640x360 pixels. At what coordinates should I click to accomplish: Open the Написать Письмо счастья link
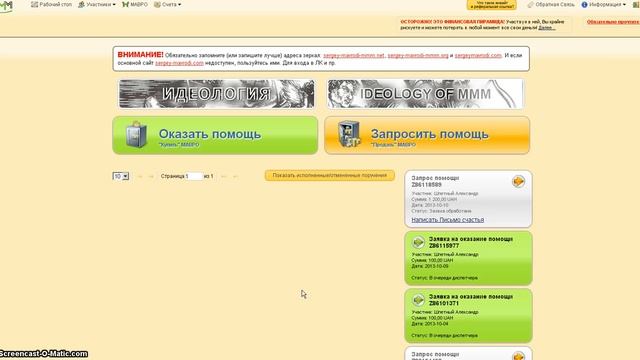pos(447,220)
